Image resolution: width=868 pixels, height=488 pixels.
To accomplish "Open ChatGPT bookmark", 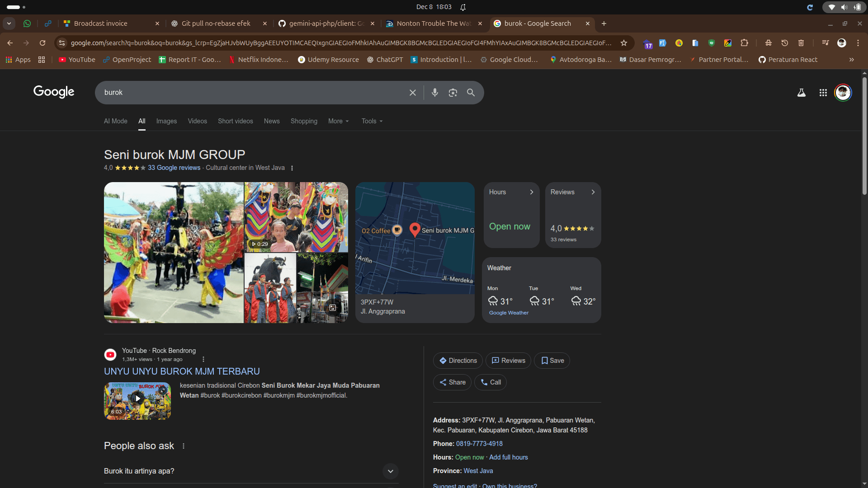I will click(385, 60).
